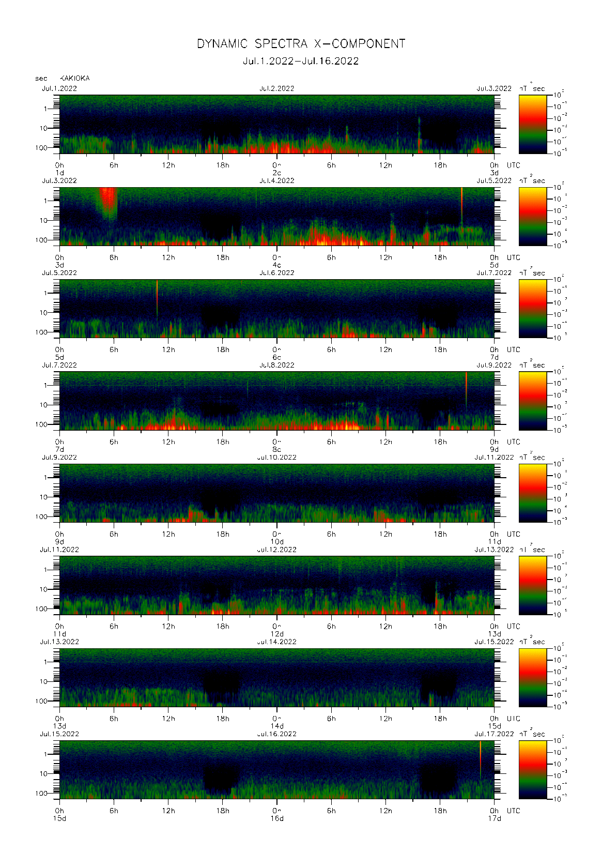Click the 'KAKIOKA' station label
602x868 pixels.
point(75,78)
